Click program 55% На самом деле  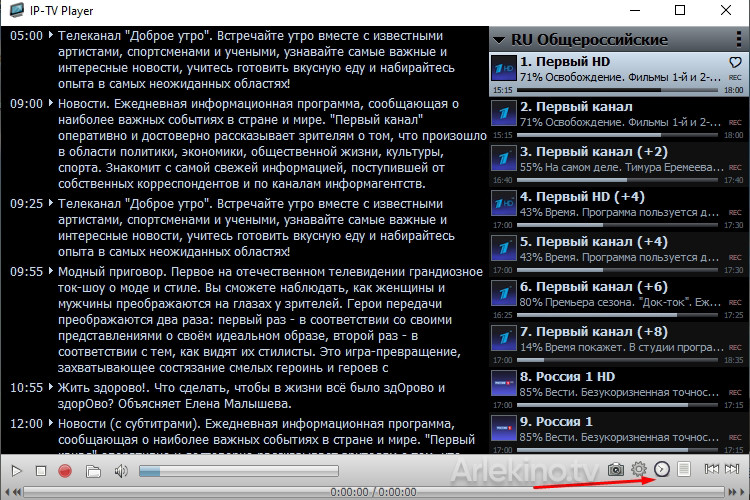coord(621,167)
